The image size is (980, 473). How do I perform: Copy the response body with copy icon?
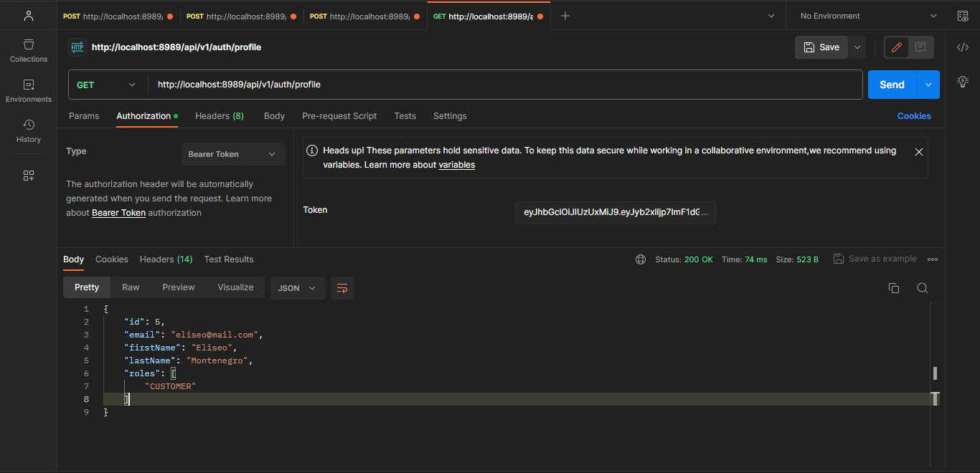(x=894, y=288)
